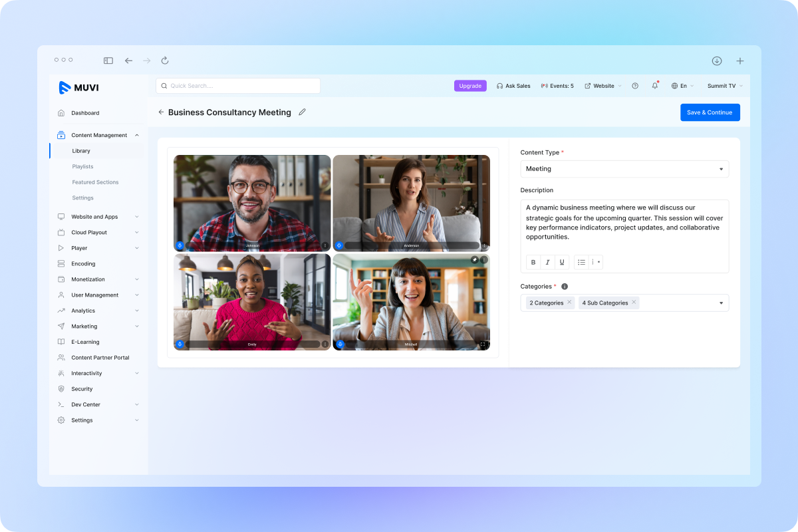Click the help question mark icon
798x532 pixels.
coord(635,86)
